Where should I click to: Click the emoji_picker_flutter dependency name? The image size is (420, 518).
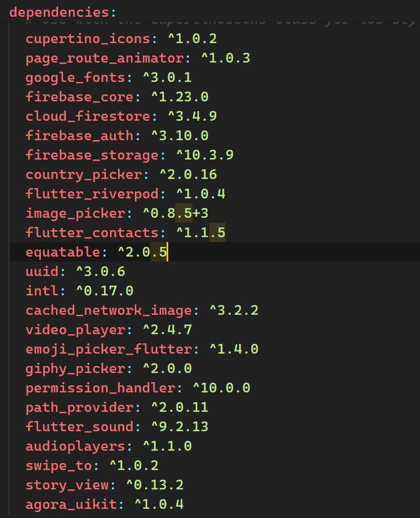point(109,349)
